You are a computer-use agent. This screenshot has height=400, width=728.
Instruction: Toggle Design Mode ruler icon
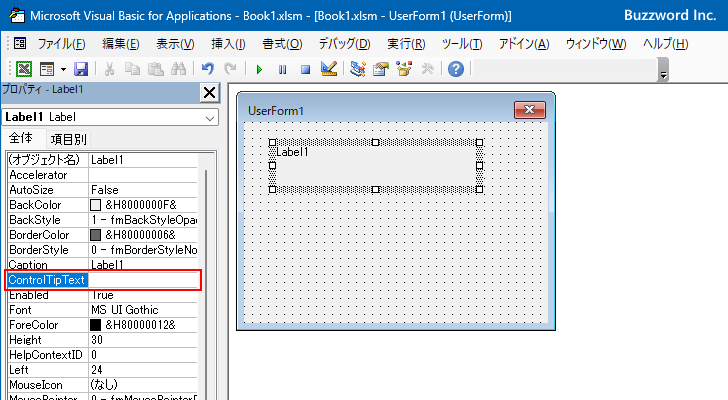pos(329,69)
